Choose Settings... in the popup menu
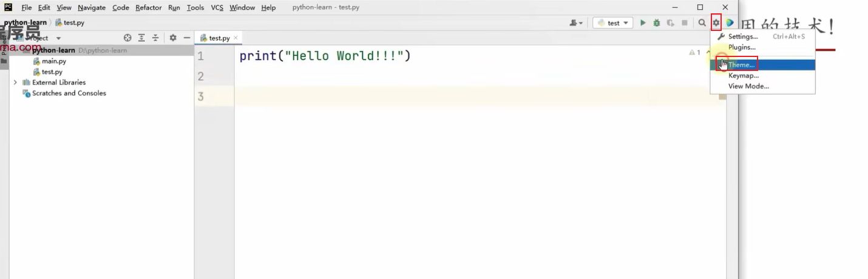Screen dimensions: 868x279 [x=742, y=36]
